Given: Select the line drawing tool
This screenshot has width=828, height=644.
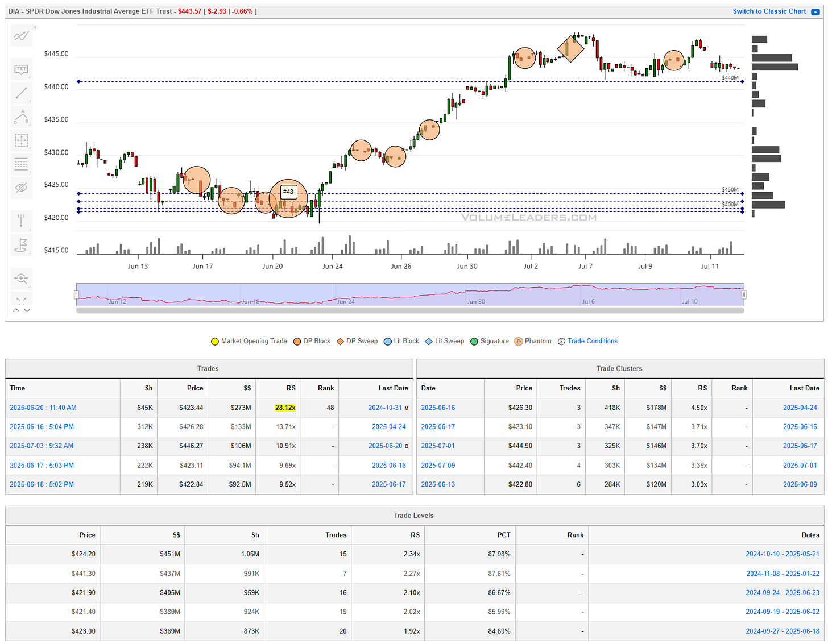Looking at the screenshot, I should (22, 93).
